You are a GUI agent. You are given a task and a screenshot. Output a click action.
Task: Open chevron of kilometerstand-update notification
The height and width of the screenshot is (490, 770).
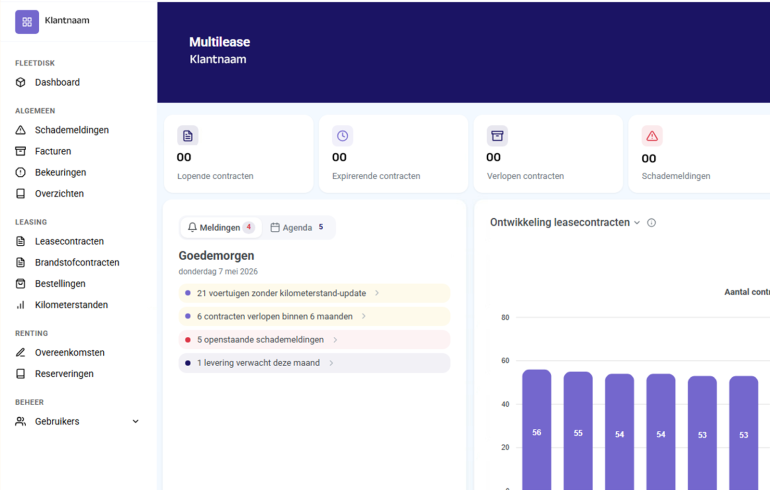tap(377, 293)
